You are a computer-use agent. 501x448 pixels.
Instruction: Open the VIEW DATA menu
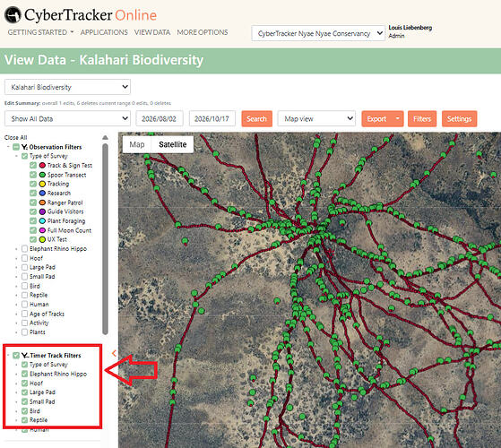tap(152, 32)
